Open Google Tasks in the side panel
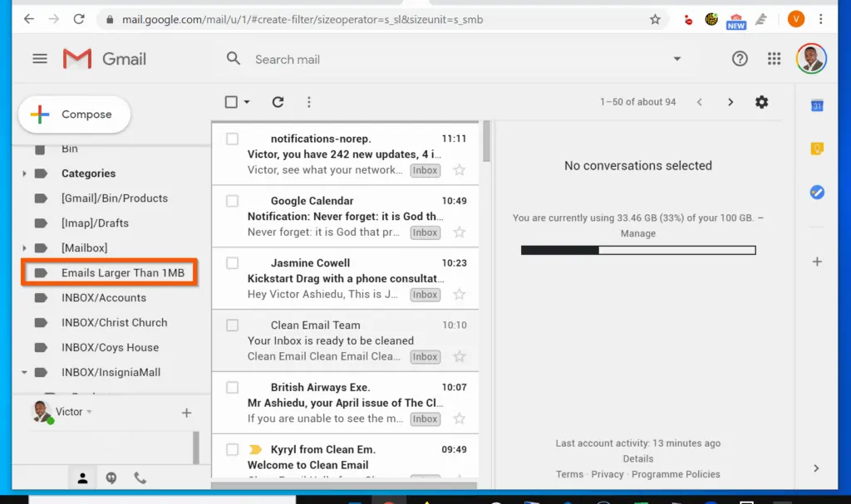The height and width of the screenshot is (504, 851). (x=817, y=192)
